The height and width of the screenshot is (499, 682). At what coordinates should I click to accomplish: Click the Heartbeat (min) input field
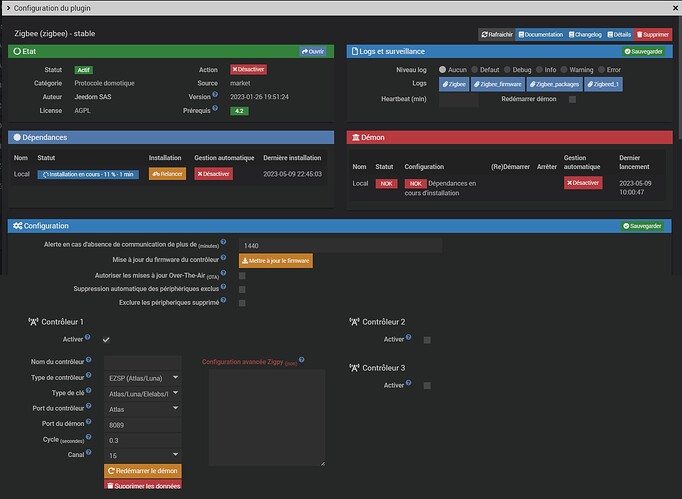pyautogui.click(x=459, y=100)
